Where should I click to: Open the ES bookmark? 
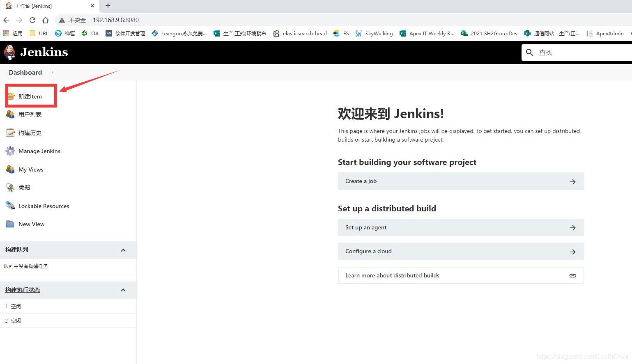click(341, 33)
